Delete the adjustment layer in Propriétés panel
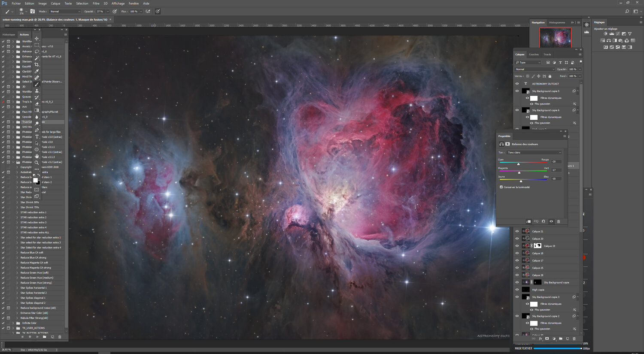 559,221
